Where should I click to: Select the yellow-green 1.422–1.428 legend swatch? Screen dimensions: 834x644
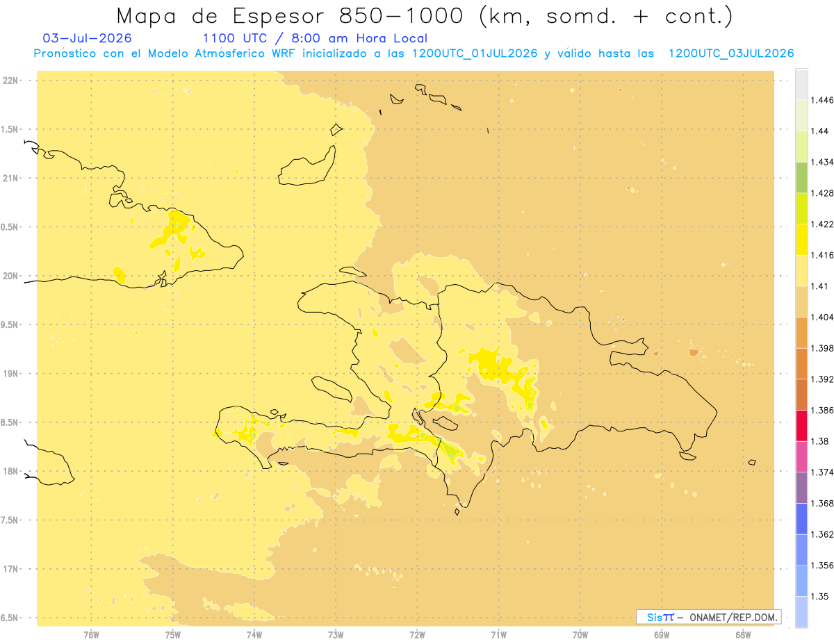[801, 208]
